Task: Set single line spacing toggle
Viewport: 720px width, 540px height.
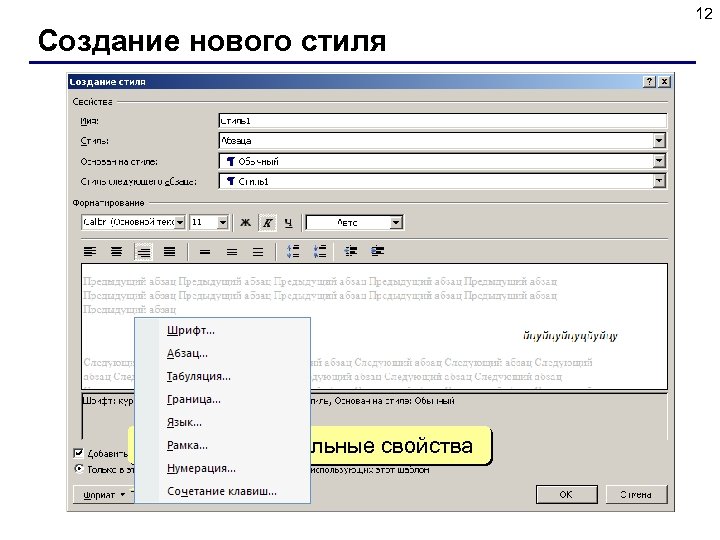Action: pos(205,252)
